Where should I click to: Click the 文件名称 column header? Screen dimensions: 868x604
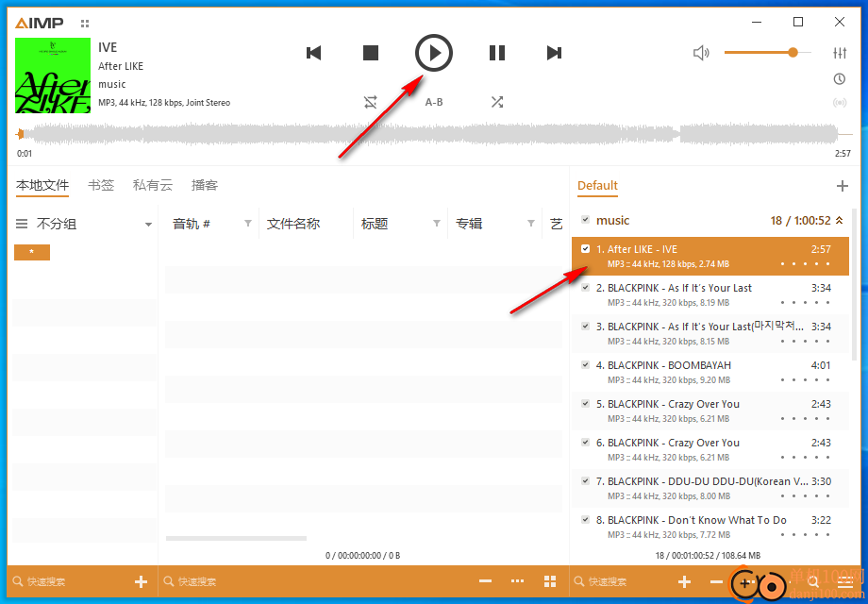[x=293, y=224]
